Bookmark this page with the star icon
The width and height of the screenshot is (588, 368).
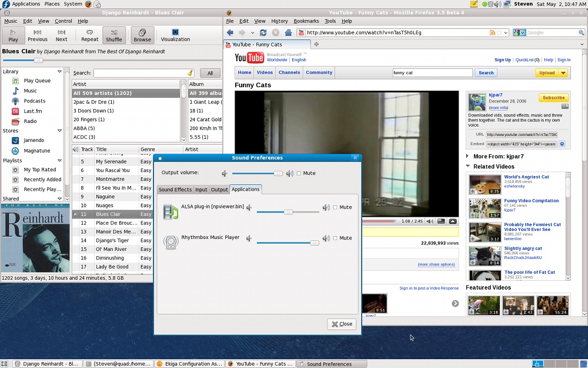tap(499, 32)
